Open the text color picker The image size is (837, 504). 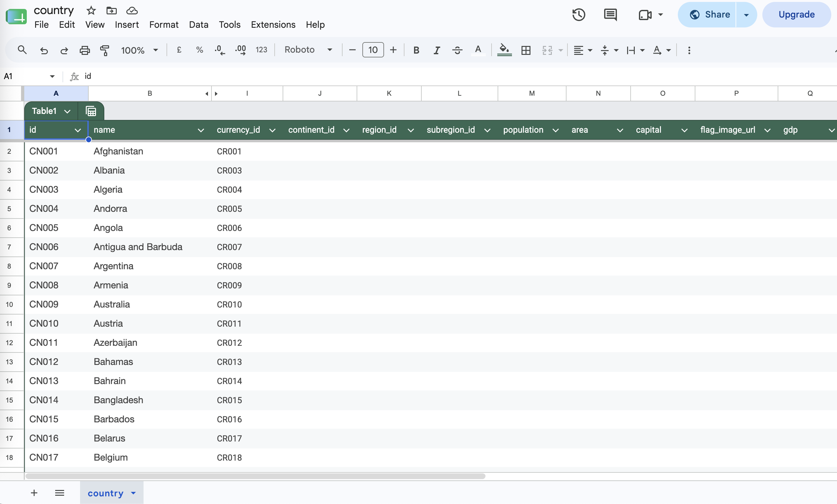point(478,50)
